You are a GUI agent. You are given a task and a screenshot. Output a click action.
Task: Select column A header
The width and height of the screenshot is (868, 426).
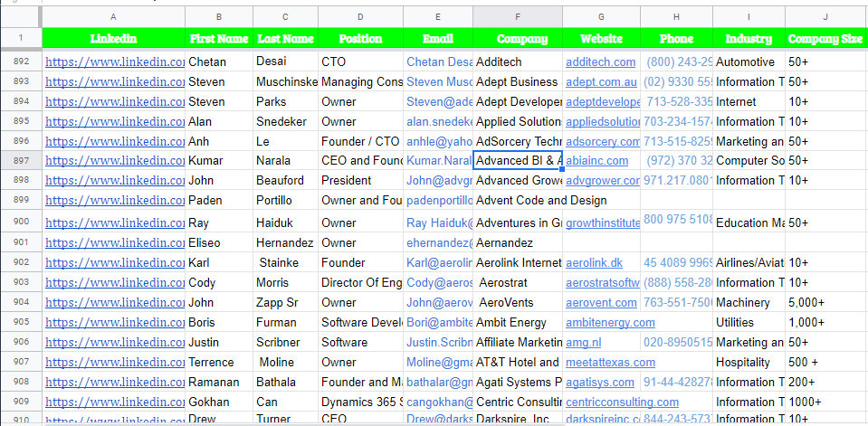point(113,17)
